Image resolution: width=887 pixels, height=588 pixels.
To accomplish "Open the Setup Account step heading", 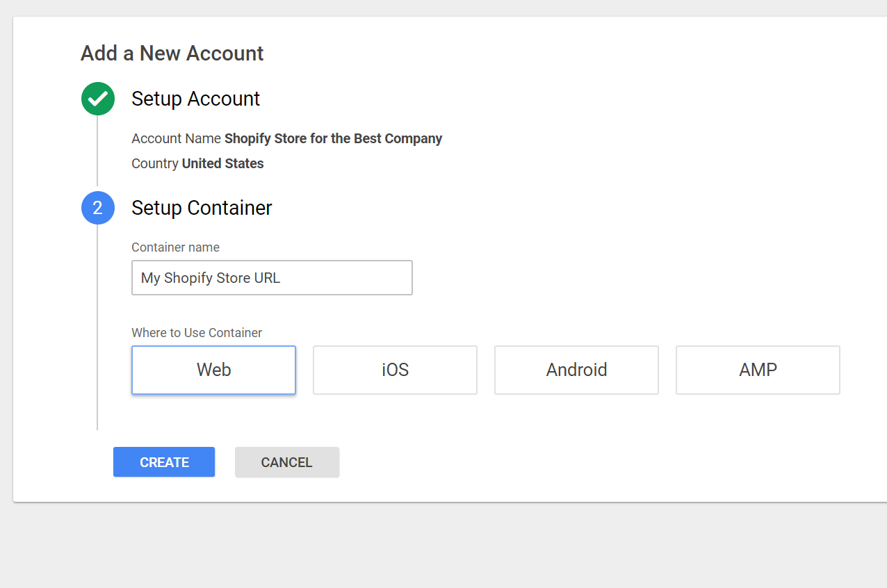I will click(195, 99).
